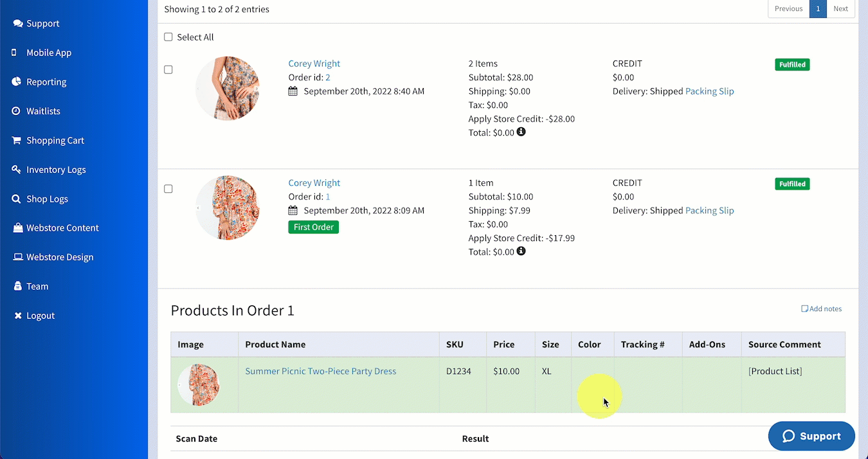Image resolution: width=868 pixels, height=459 pixels.
Task: Open Packing Slip for Order 2
Action: [709, 91]
